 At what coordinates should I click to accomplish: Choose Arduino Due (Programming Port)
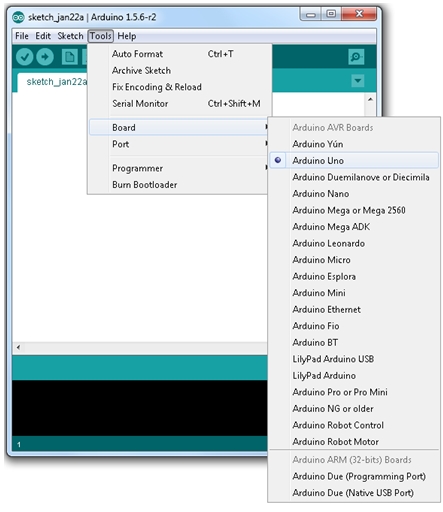click(354, 476)
